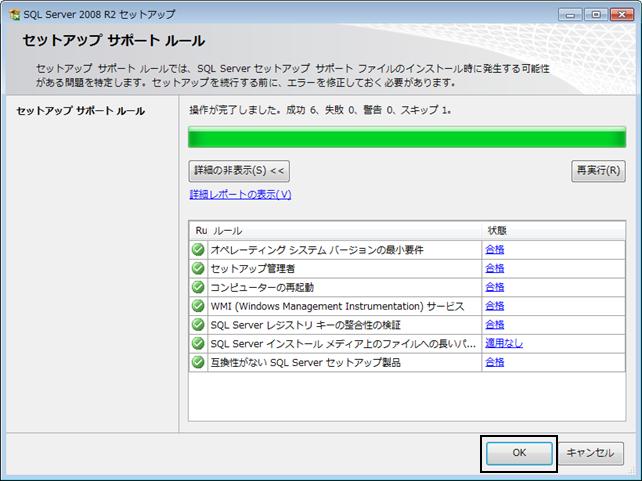Click green check icon for レジストリ キー rule
The height and width of the screenshot is (481, 642).
[198, 325]
